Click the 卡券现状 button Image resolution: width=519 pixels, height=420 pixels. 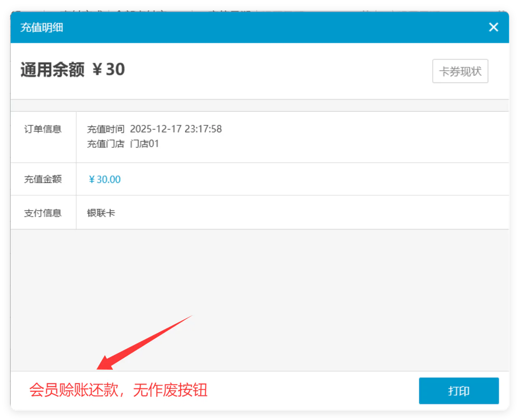tap(460, 71)
